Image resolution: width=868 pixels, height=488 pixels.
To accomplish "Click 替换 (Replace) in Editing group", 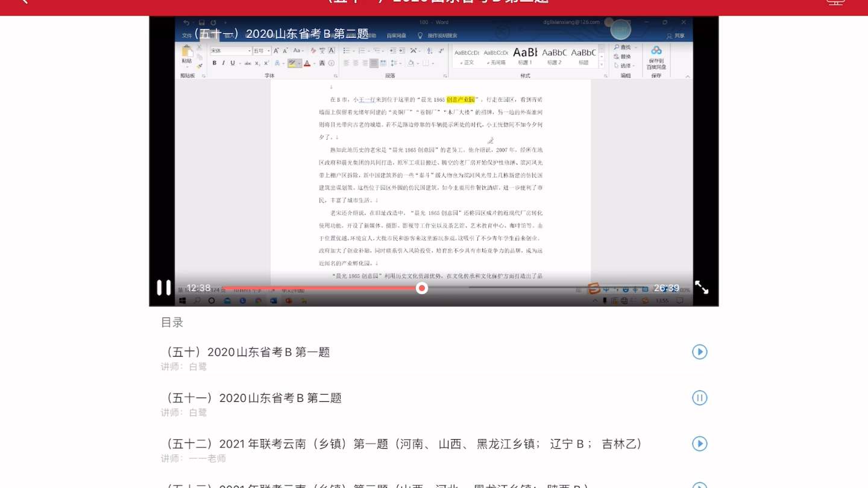I will tap(621, 57).
